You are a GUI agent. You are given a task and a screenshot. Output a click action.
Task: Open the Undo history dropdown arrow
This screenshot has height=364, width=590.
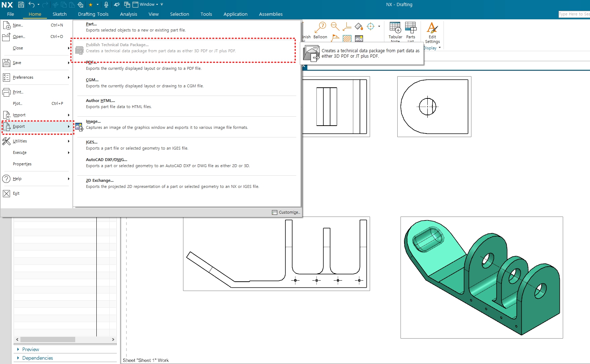click(x=38, y=5)
